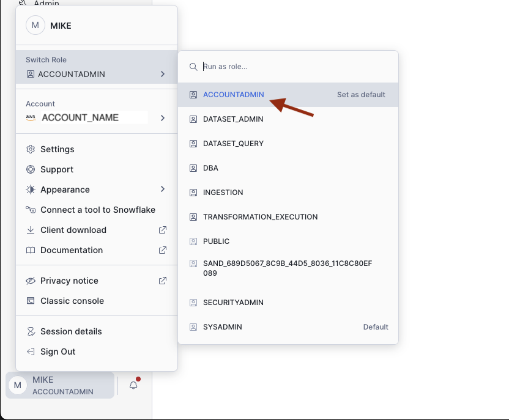Image resolution: width=509 pixels, height=420 pixels.
Task: Click the search magnifier icon in role search
Action: 193,67
